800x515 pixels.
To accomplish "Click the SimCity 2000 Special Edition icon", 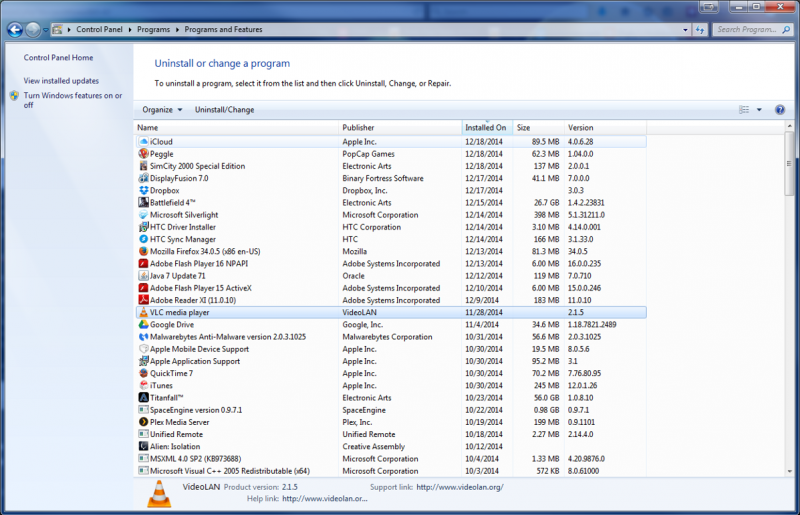I will pyautogui.click(x=143, y=166).
